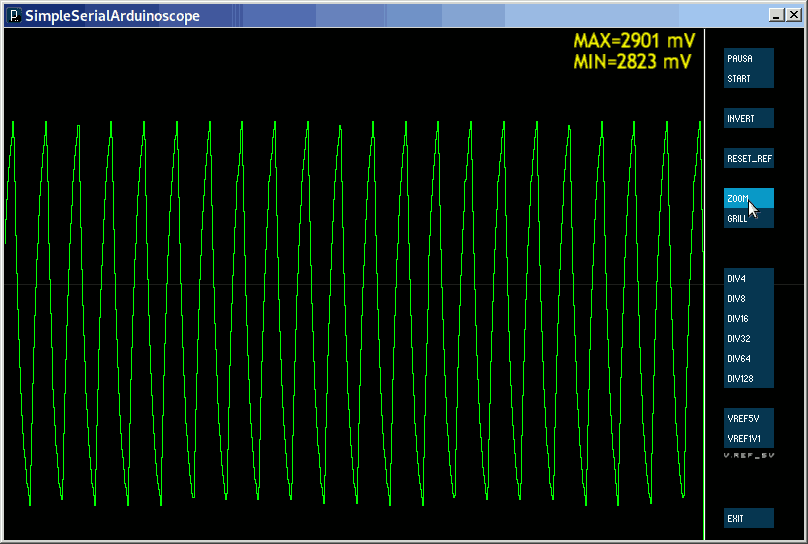Select the DIV8 prescaler

(748, 298)
